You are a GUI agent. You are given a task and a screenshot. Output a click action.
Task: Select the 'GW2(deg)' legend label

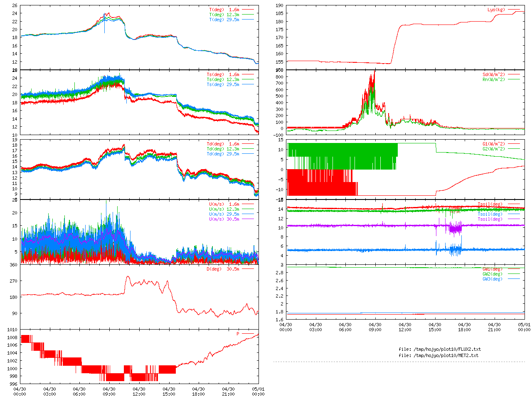493,274
